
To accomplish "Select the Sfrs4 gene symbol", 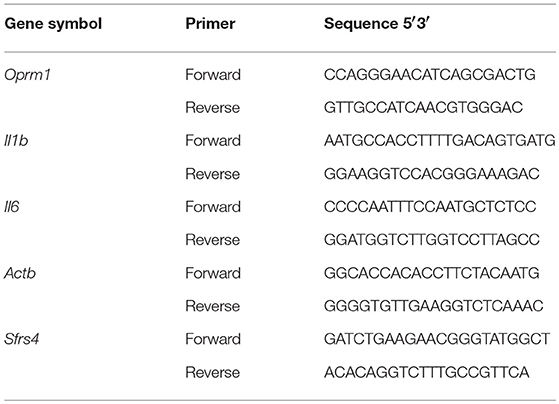I will point(21,339).
